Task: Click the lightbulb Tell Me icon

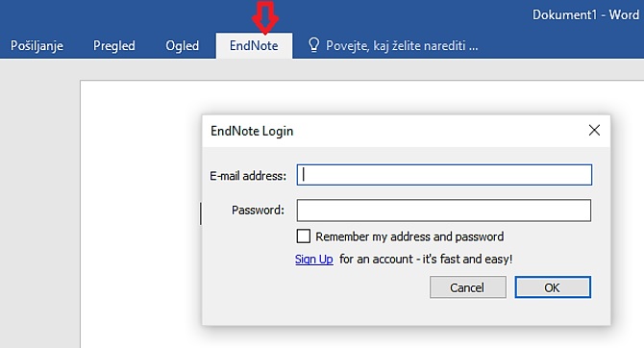Action: pos(313,45)
